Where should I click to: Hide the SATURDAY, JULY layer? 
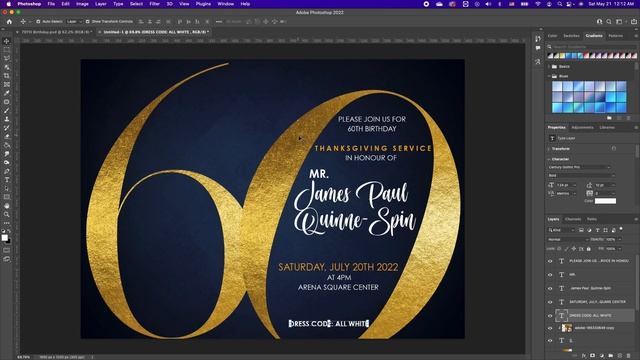click(550, 302)
